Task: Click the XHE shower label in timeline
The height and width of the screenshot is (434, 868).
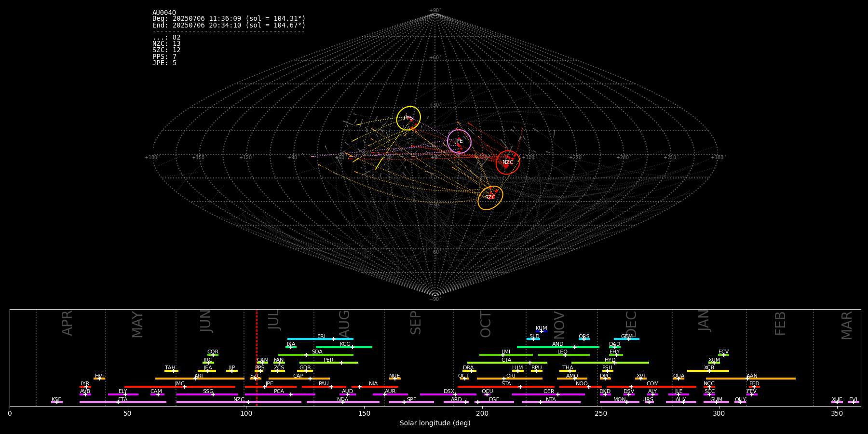Action: coord(837,400)
